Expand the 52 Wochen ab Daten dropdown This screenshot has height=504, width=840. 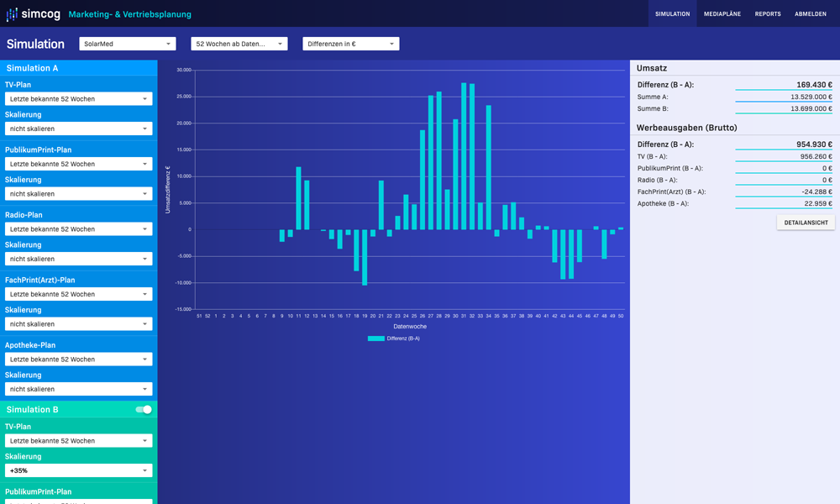tap(239, 44)
